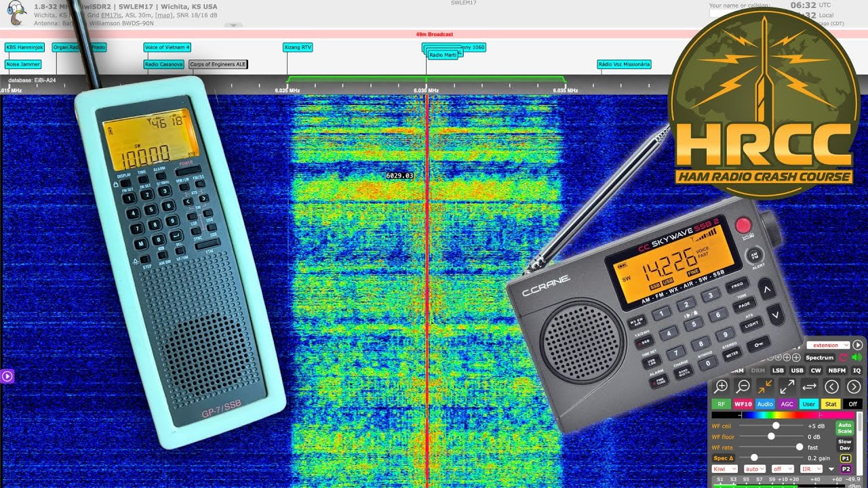
Task: Click the Rádio Voz Missionária label
Action: [625, 64]
